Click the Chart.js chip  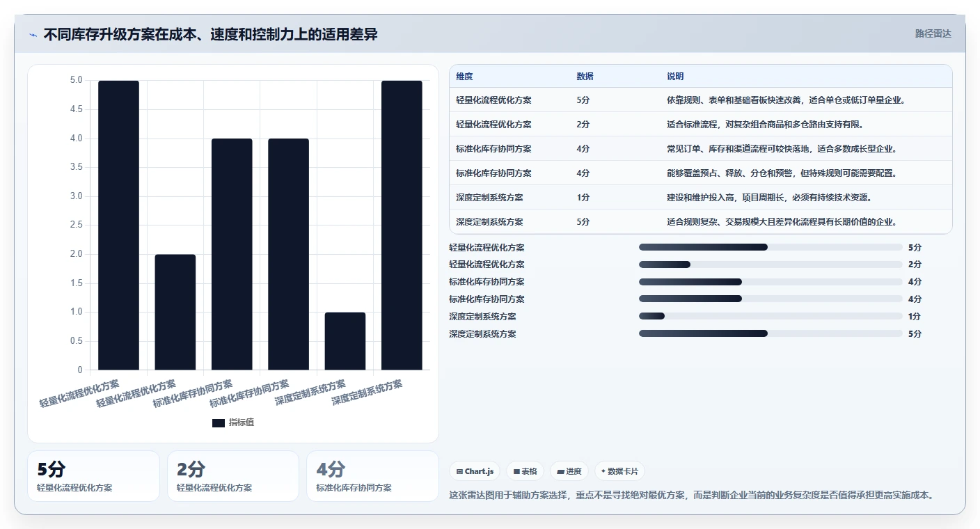pyautogui.click(x=475, y=471)
